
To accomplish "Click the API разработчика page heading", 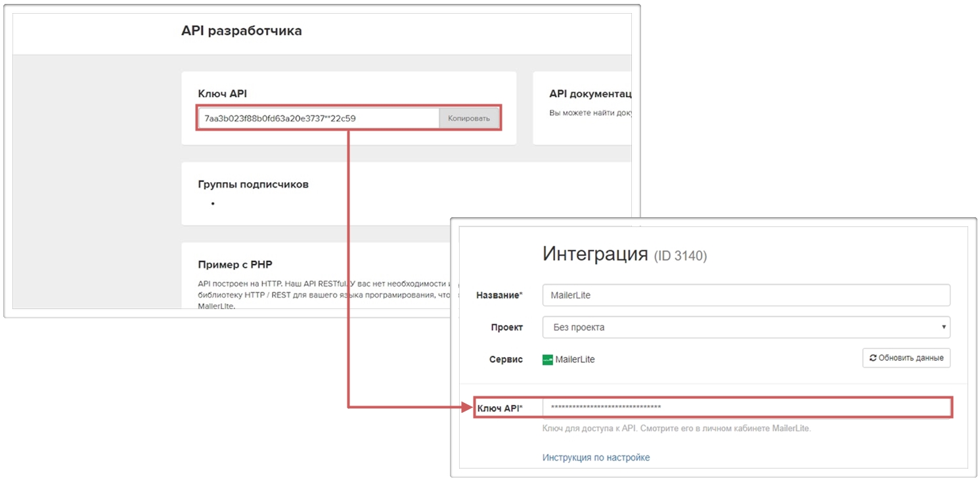I will pos(241,31).
